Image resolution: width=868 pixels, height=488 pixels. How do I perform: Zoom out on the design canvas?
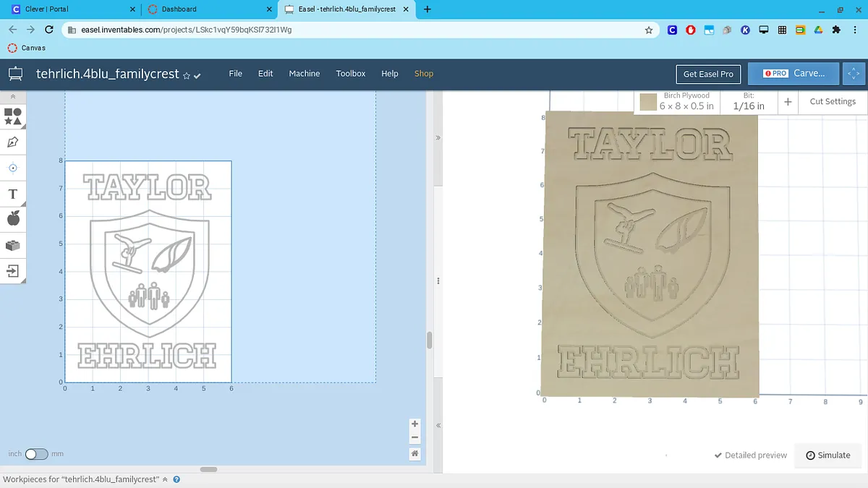click(x=414, y=437)
